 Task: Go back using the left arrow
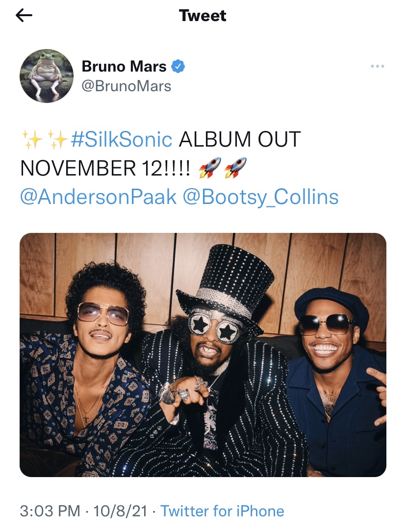click(24, 15)
